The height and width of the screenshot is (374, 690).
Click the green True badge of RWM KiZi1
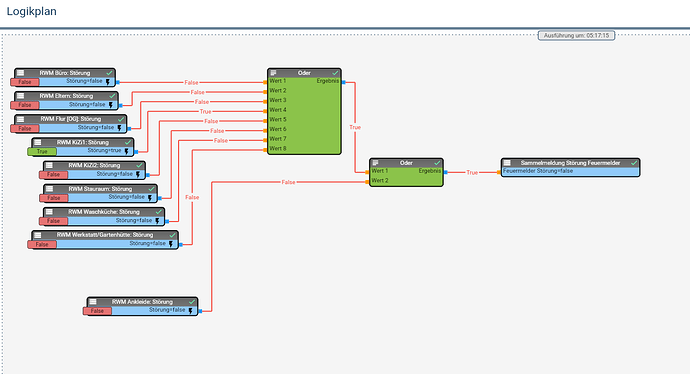[42, 151]
